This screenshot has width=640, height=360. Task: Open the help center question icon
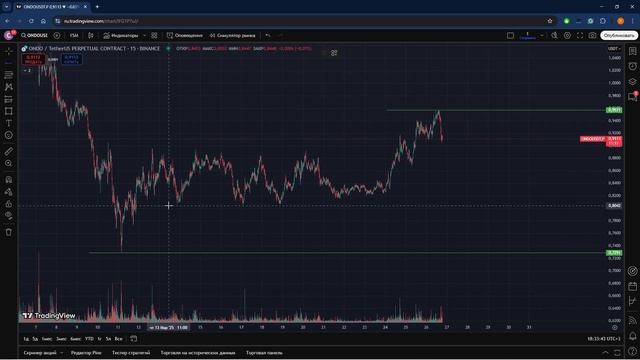point(632,351)
